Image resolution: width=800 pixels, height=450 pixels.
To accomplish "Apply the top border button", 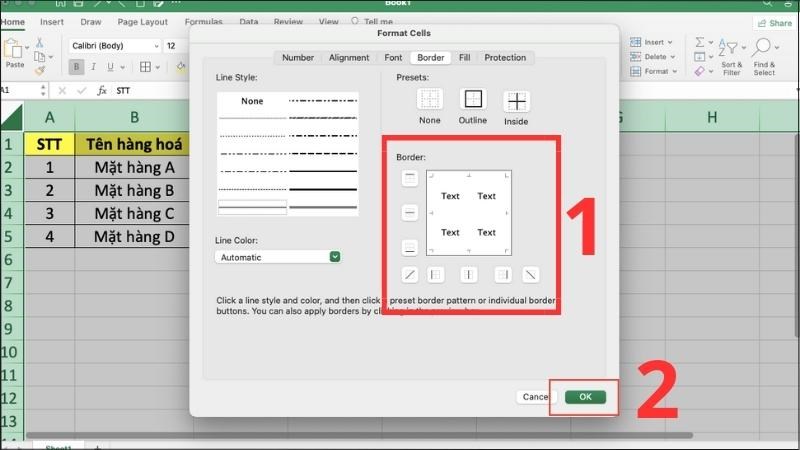I will [410, 178].
